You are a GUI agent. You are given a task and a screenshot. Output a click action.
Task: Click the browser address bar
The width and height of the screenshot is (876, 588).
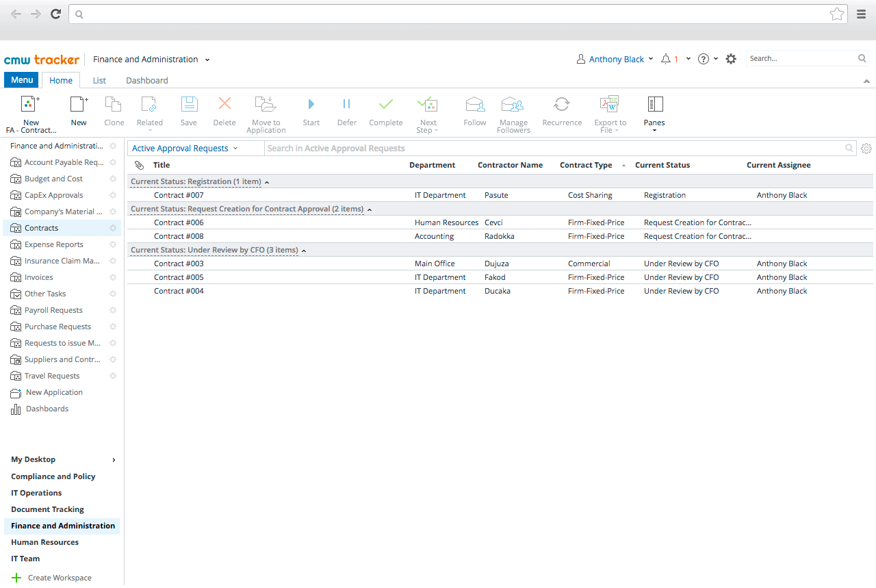coord(457,14)
